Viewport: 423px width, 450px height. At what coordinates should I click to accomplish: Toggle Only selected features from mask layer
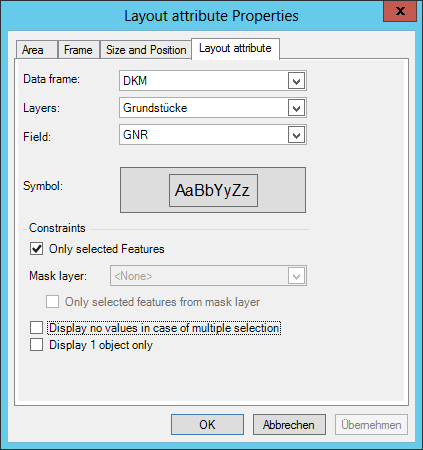52,302
